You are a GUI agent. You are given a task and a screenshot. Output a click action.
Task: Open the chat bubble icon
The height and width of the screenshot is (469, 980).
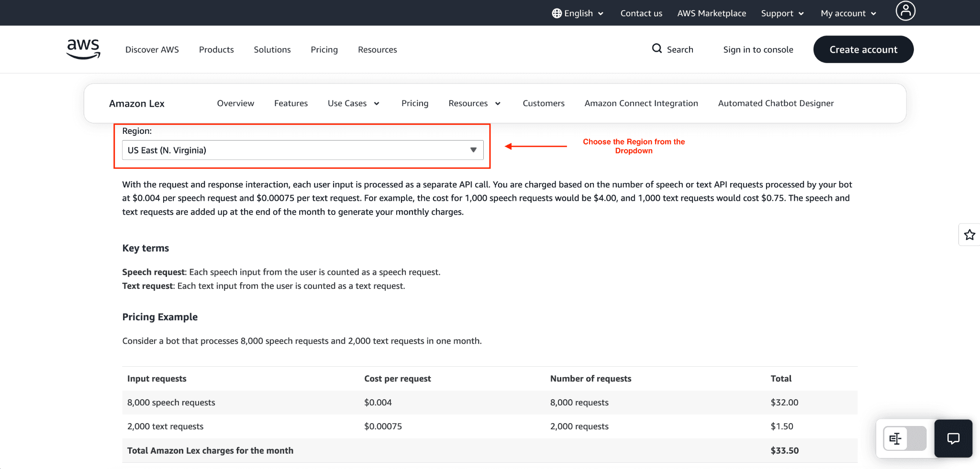pyautogui.click(x=953, y=438)
